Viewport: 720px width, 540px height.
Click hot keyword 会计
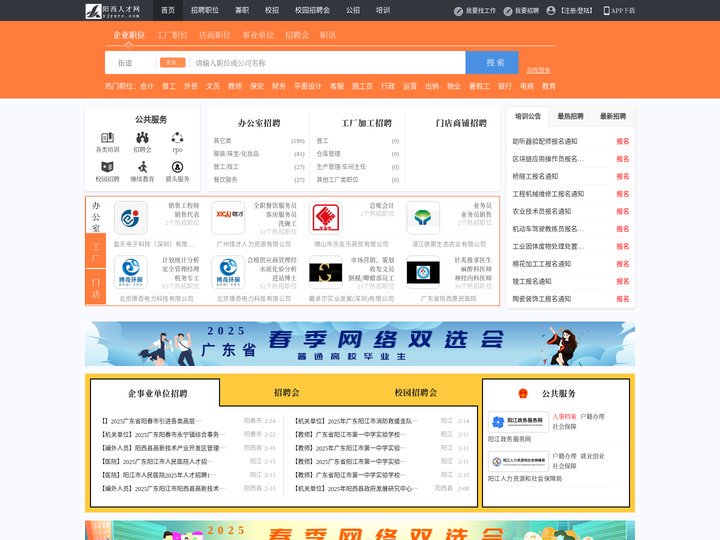[x=147, y=86]
